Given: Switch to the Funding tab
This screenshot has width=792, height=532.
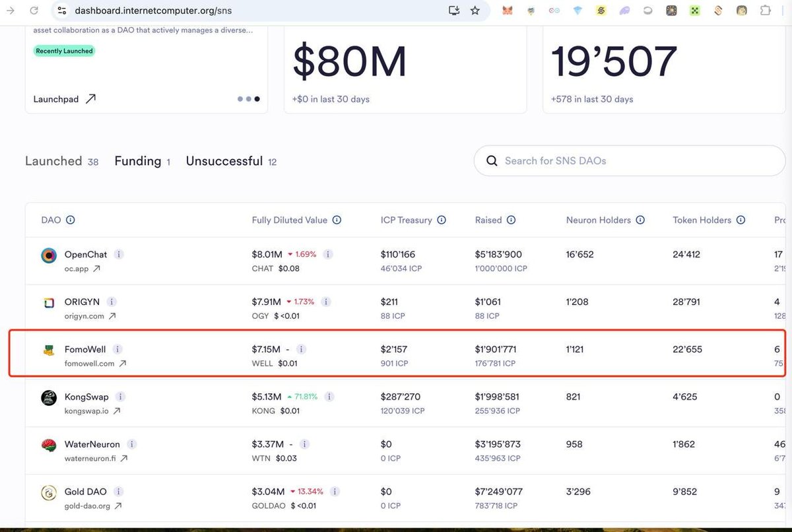Looking at the screenshot, I should 142,161.
